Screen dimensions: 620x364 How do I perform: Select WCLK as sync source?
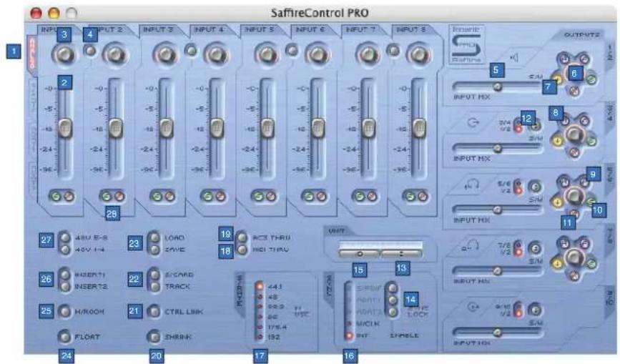(x=349, y=324)
